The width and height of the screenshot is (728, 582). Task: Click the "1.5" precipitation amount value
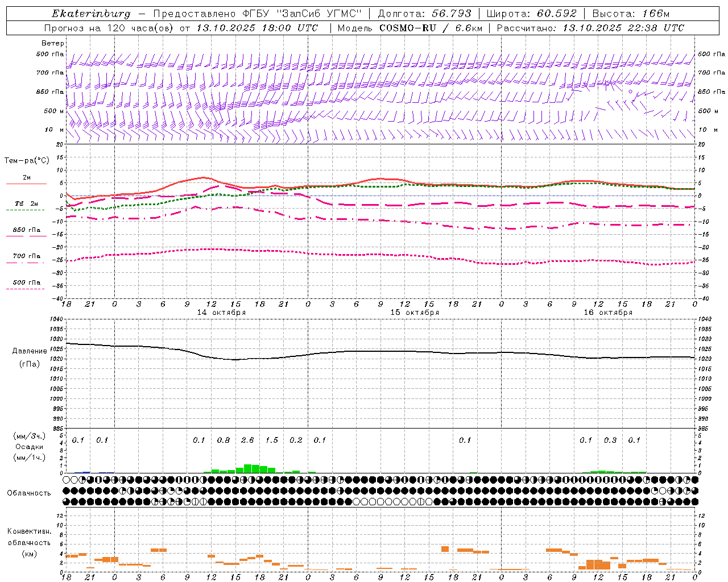(272, 440)
